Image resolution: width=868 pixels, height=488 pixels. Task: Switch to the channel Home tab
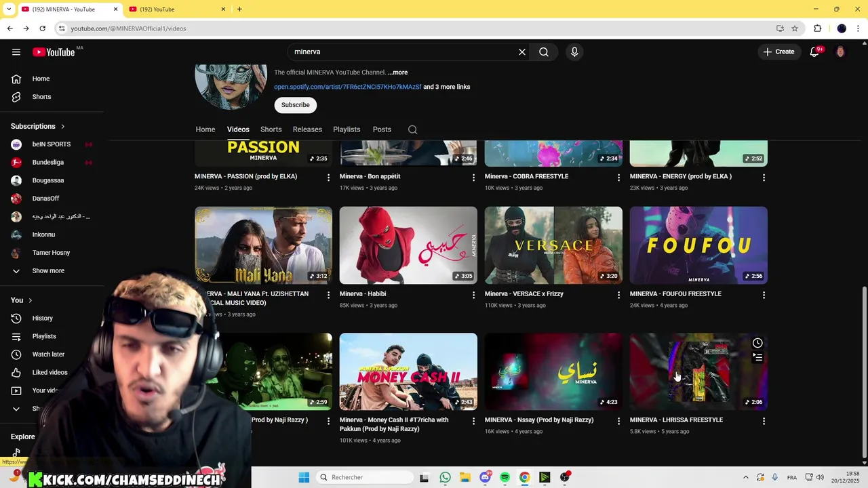click(205, 129)
